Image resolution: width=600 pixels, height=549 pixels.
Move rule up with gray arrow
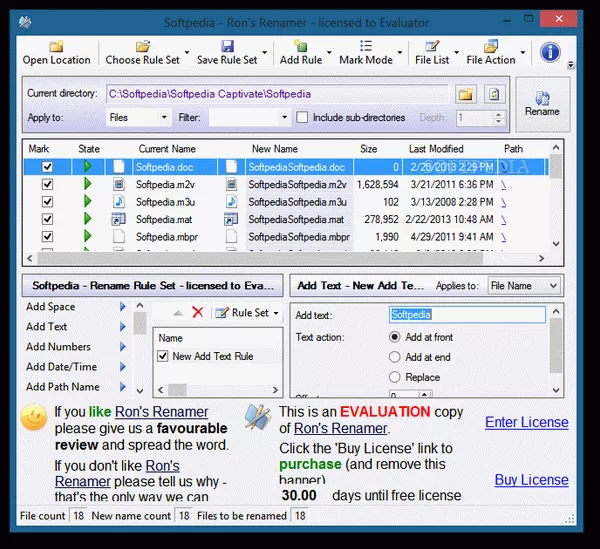point(178,313)
